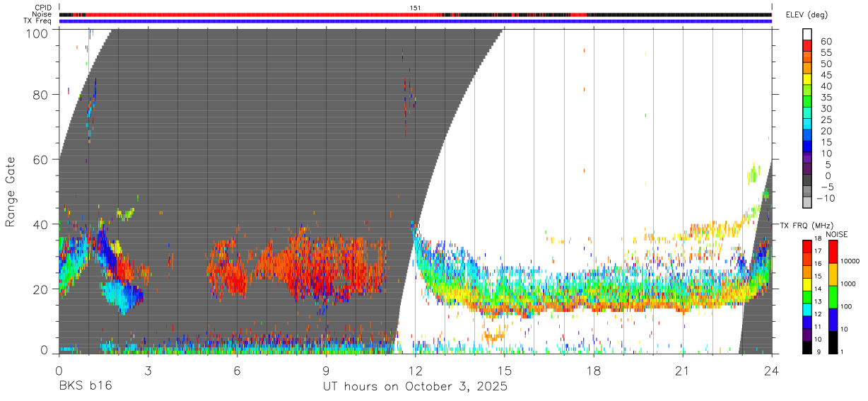Screen dimensions: 868x401
Task: Click the '10000' label on the noise scale
Action: (x=850, y=262)
